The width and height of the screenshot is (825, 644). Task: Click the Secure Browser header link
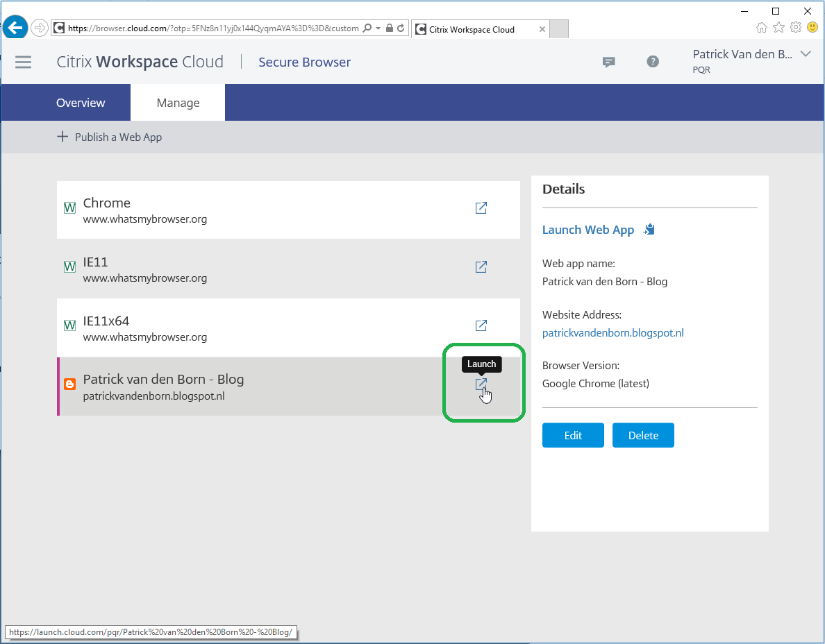pyautogui.click(x=304, y=62)
